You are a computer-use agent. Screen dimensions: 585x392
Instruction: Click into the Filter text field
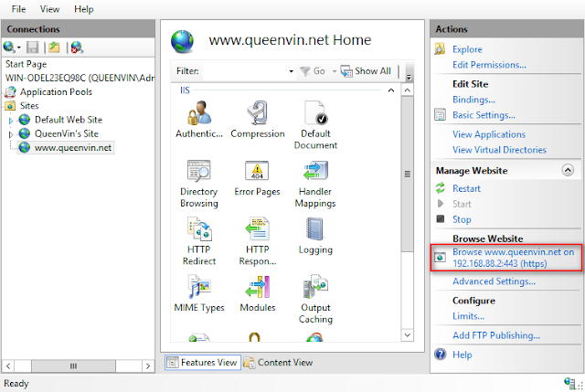coord(245,71)
